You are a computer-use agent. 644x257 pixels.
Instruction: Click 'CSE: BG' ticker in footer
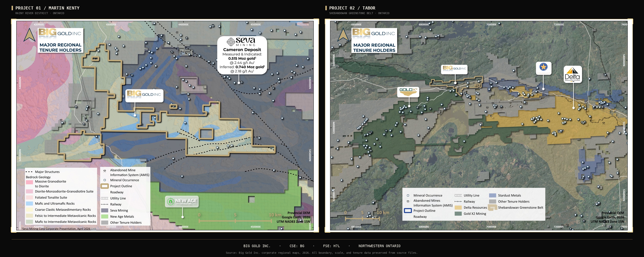tap(297, 246)
